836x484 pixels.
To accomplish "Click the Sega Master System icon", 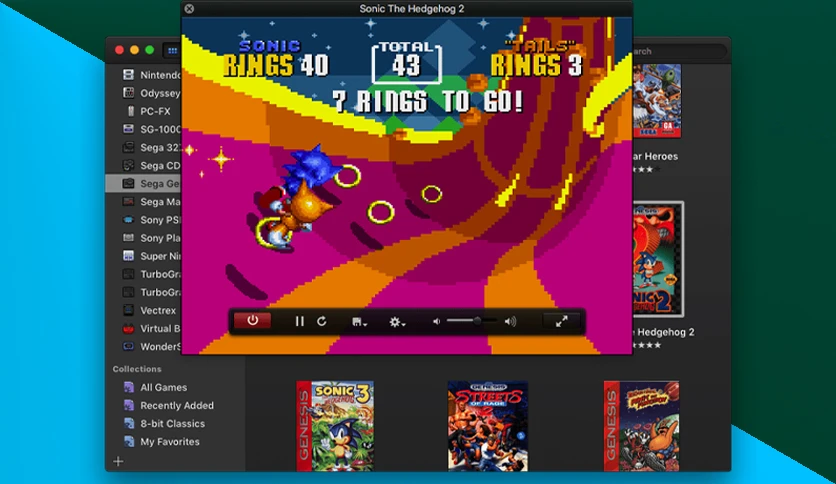I will (128, 201).
